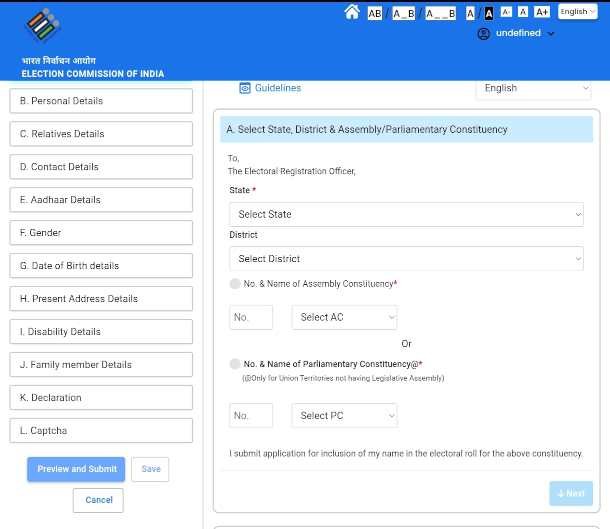Open H. Present Address Details section
The width and height of the screenshot is (610, 529).
(100, 299)
